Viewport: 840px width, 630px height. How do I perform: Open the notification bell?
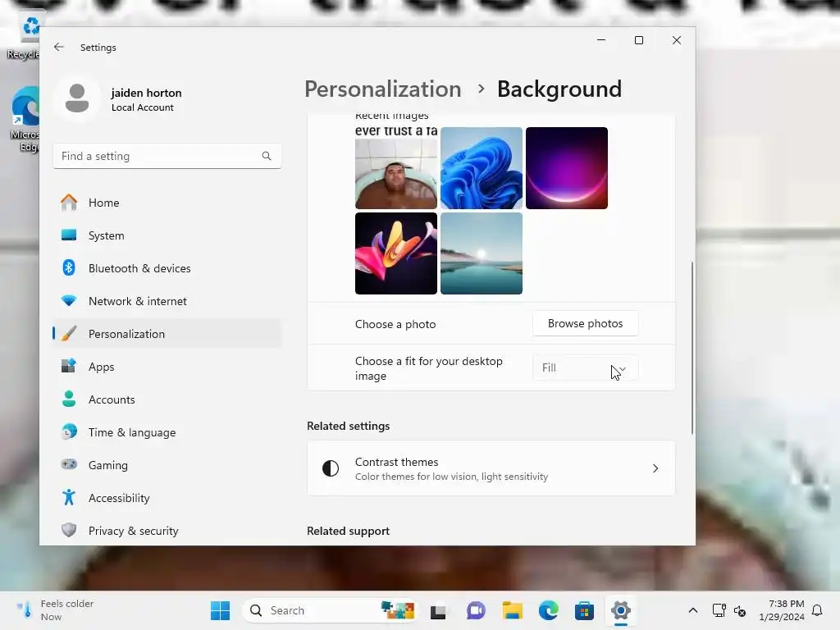pos(817,610)
